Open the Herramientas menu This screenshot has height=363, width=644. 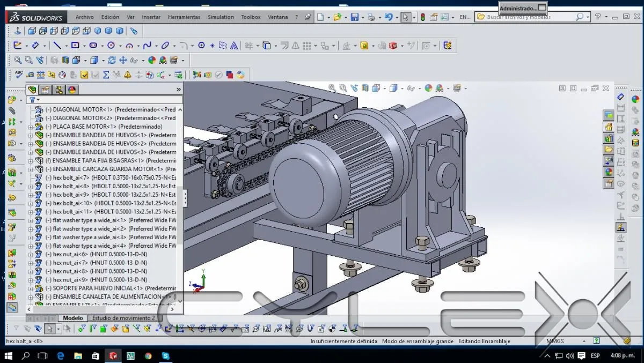tap(184, 17)
